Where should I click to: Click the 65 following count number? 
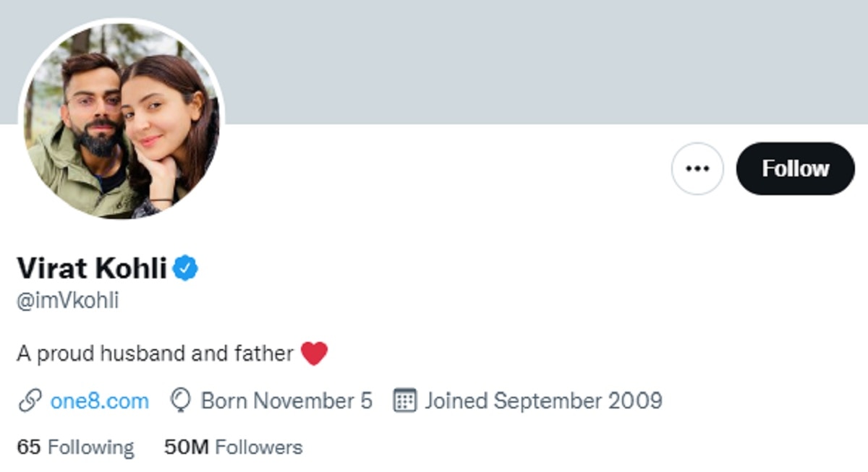[x=30, y=447]
